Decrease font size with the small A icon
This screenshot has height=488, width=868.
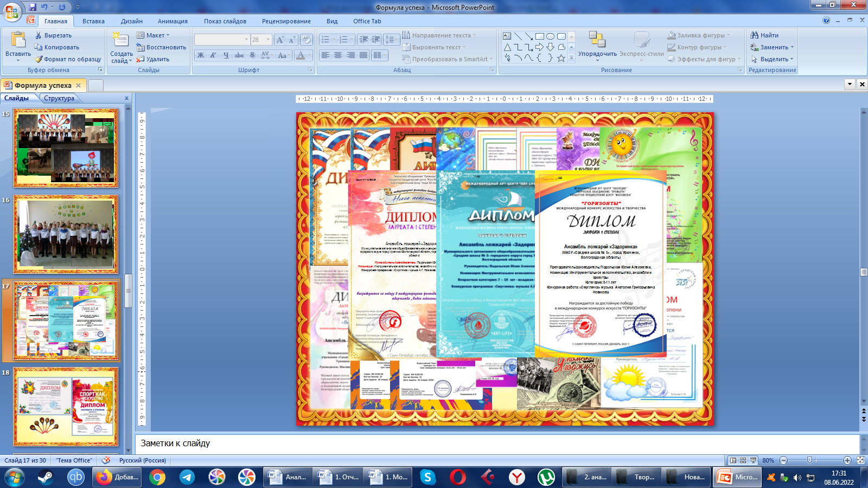pyautogui.click(x=291, y=40)
